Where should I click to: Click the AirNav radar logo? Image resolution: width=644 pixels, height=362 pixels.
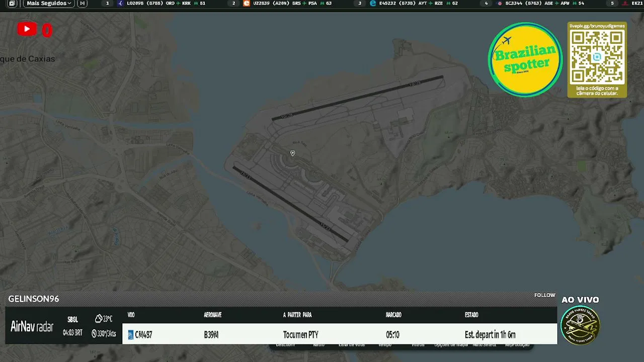tap(32, 327)
